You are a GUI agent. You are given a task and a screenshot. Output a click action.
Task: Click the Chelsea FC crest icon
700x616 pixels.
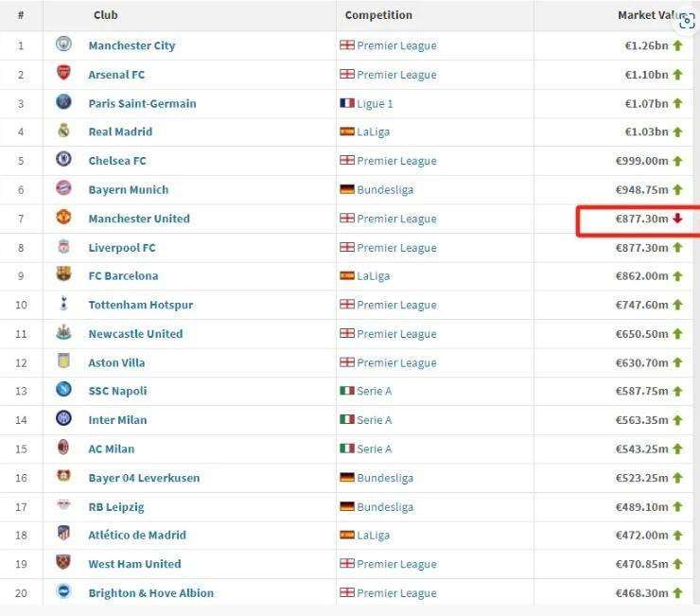point(63,160)
